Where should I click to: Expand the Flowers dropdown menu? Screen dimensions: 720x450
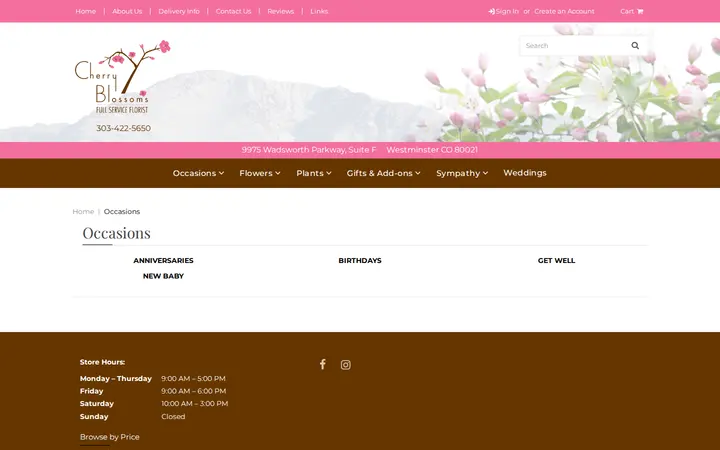260,173
